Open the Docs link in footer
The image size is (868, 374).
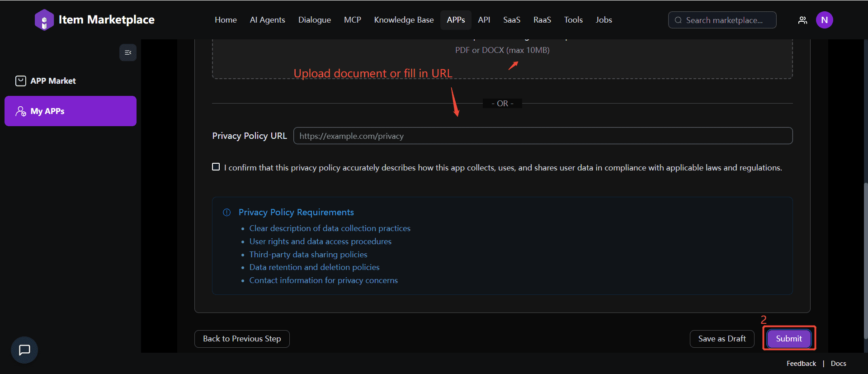click(838, 364)
